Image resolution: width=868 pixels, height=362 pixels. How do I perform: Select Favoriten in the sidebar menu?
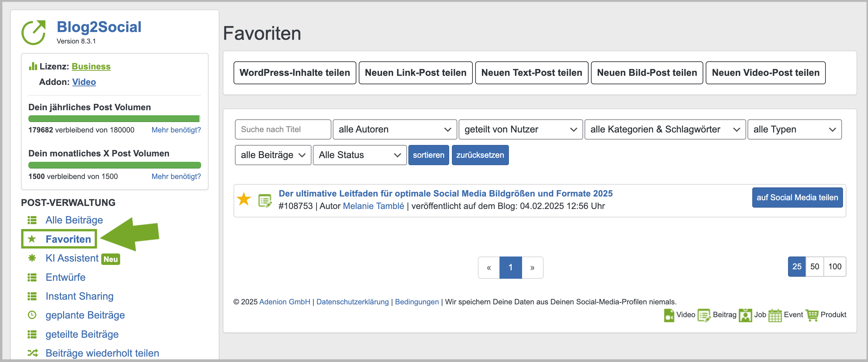coord(68,239)
